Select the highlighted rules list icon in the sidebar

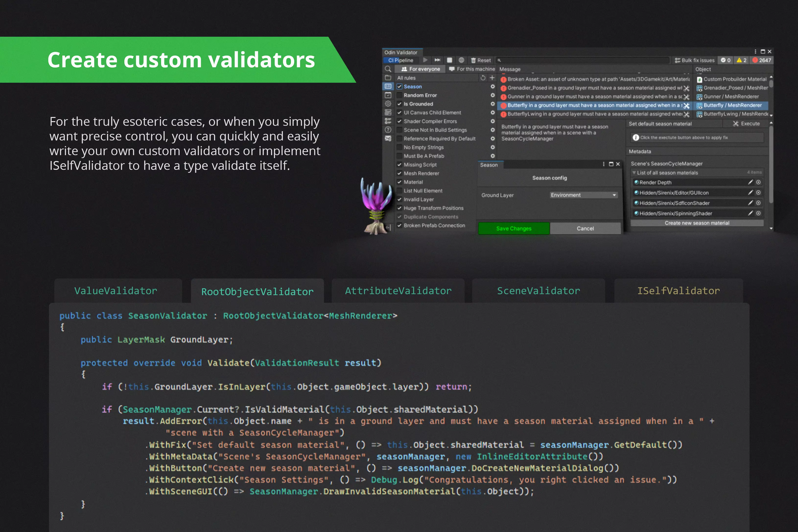[388, 87]
